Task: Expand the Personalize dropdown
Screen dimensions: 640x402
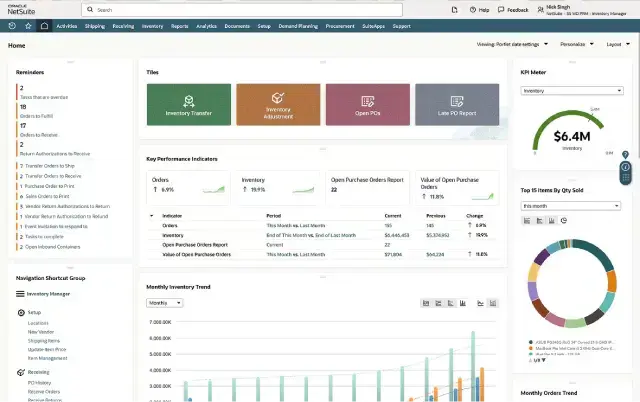Action: click(576, 45)
